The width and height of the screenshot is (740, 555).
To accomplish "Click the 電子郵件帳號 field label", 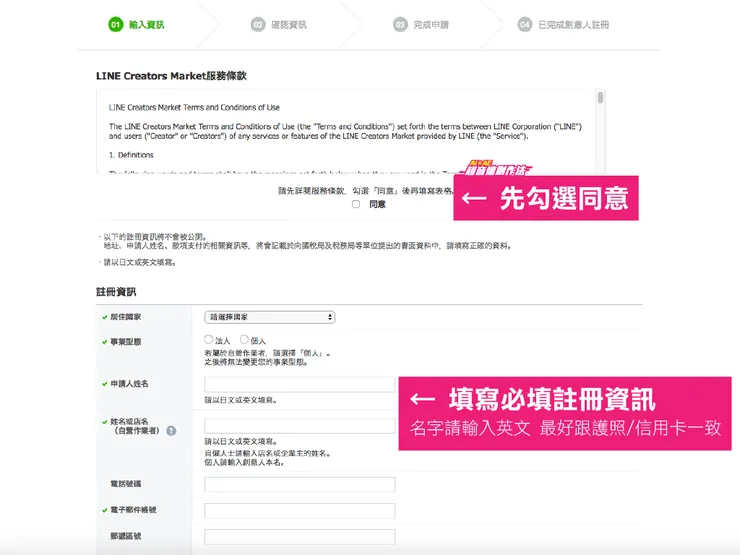I will pos(133,510).
